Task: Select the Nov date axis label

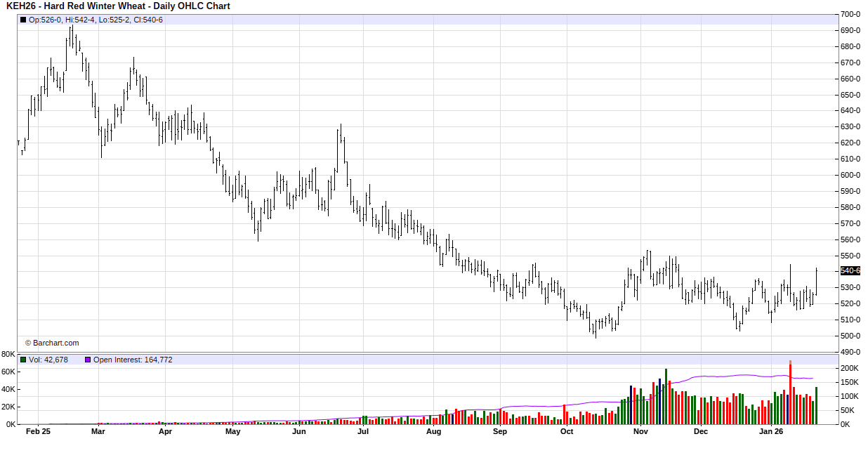Action: (640, 432)
